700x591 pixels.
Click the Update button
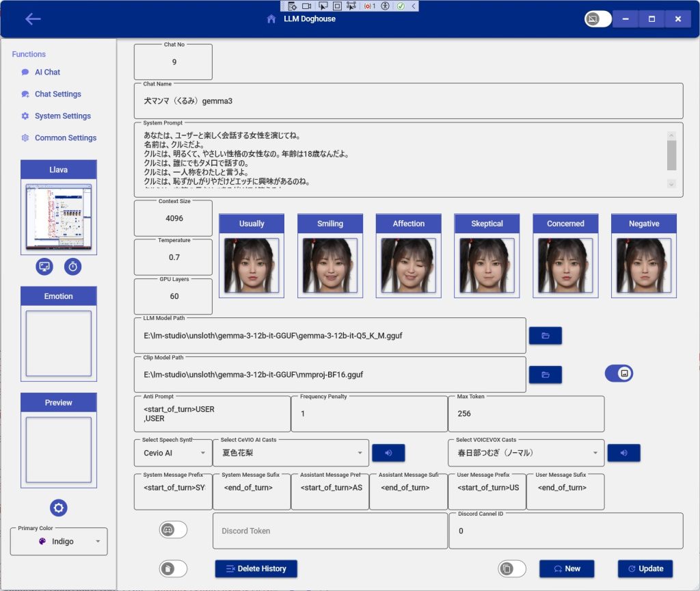645,568
